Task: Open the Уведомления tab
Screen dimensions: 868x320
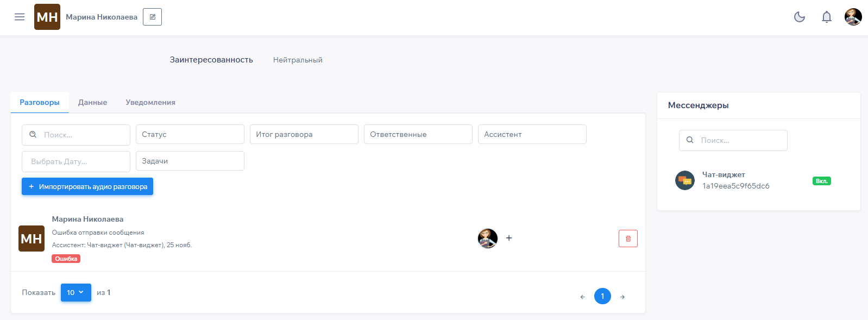Action: [150, 102]
